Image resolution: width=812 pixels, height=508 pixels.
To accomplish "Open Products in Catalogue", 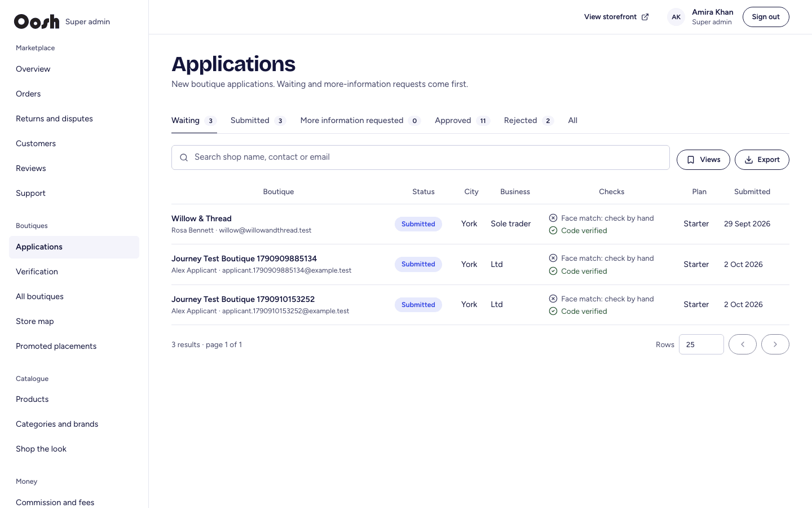I will coord(74,399).
